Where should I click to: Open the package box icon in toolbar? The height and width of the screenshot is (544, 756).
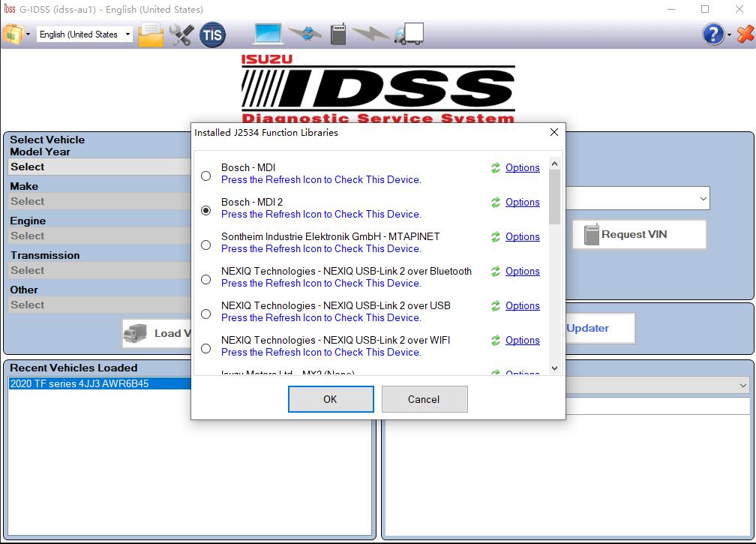point(13,35)
